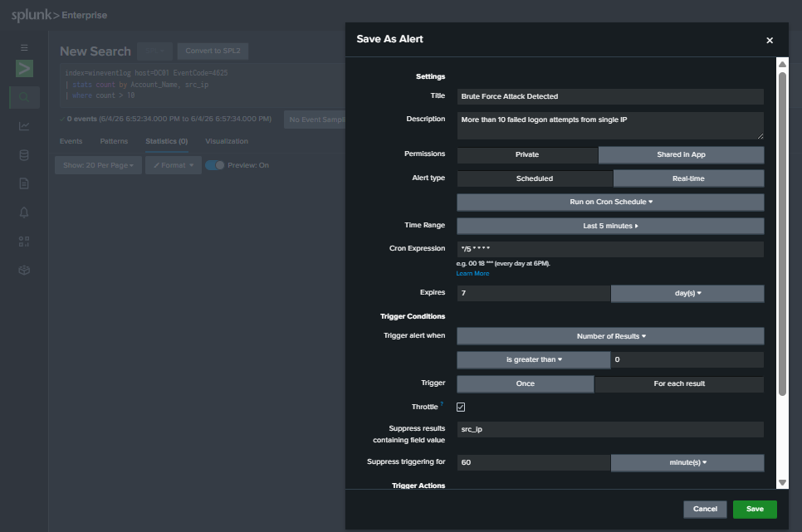Select the Search magnifier sidebar icon

tap(24, 96)
